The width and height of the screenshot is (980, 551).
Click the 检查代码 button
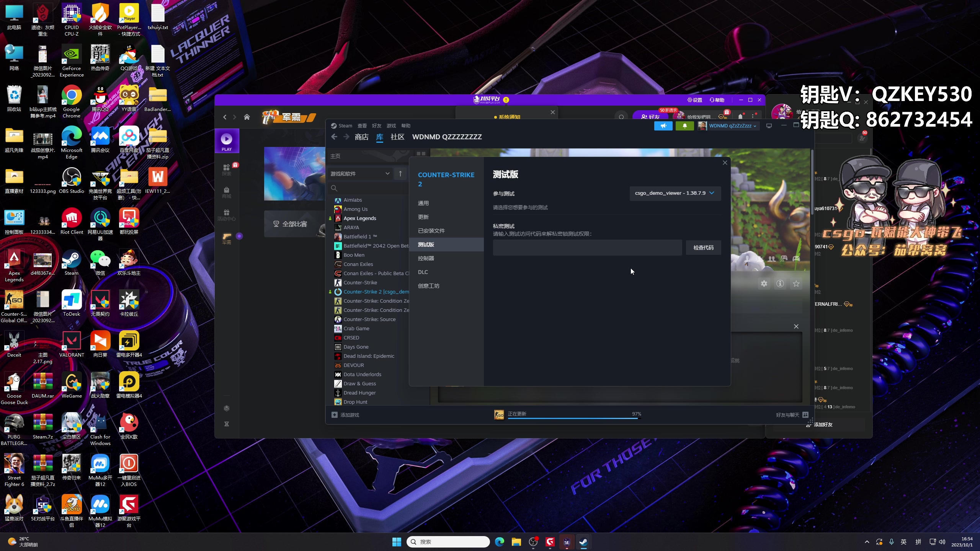pyautogui.click(x=703, y=248)
